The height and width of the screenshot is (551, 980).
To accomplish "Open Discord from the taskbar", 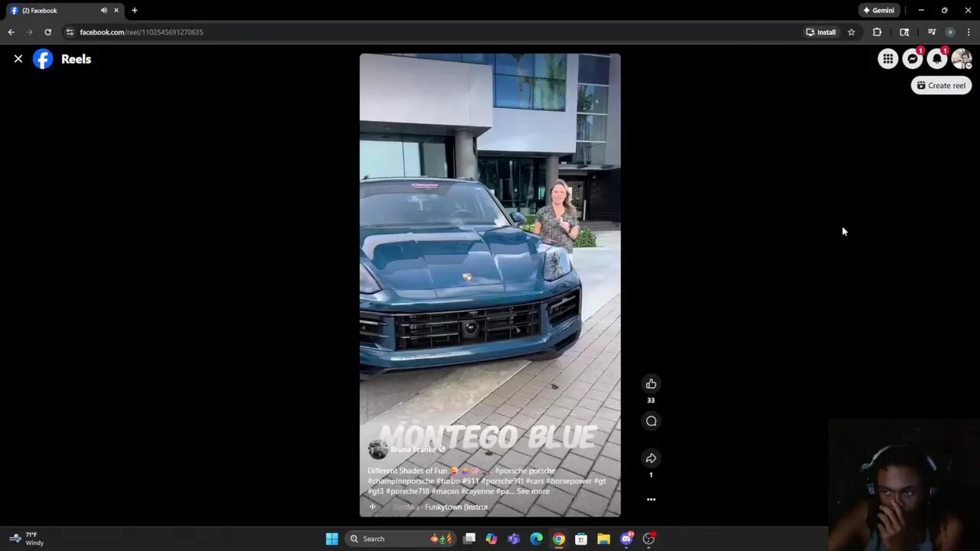I will pyautogui.click(x=626, y=539).
